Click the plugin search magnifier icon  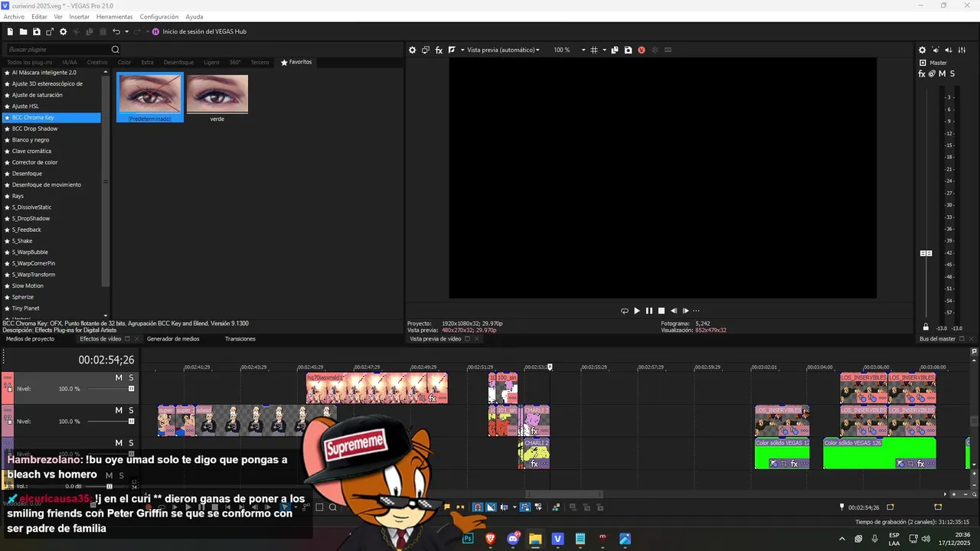pyautogui.click(x=116, y=50)
